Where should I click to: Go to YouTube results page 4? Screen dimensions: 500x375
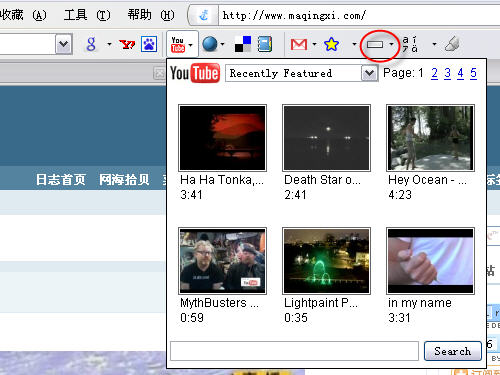tap(460, 73)
